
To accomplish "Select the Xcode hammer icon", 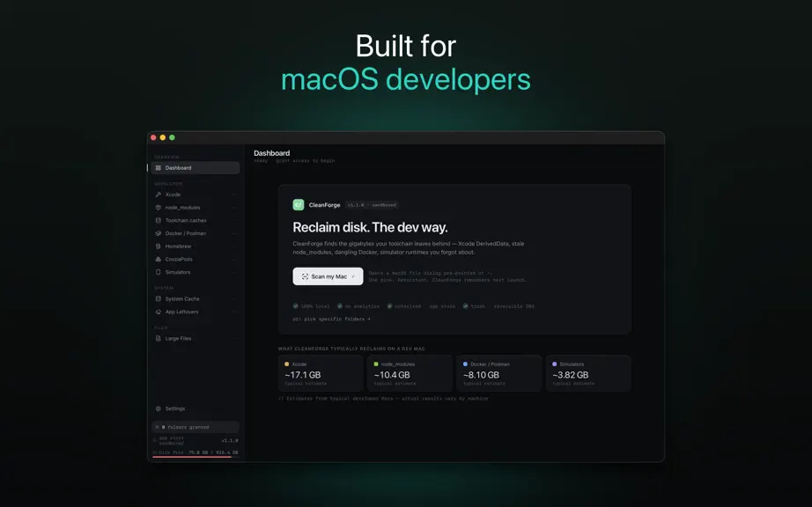I will point(159,195).
